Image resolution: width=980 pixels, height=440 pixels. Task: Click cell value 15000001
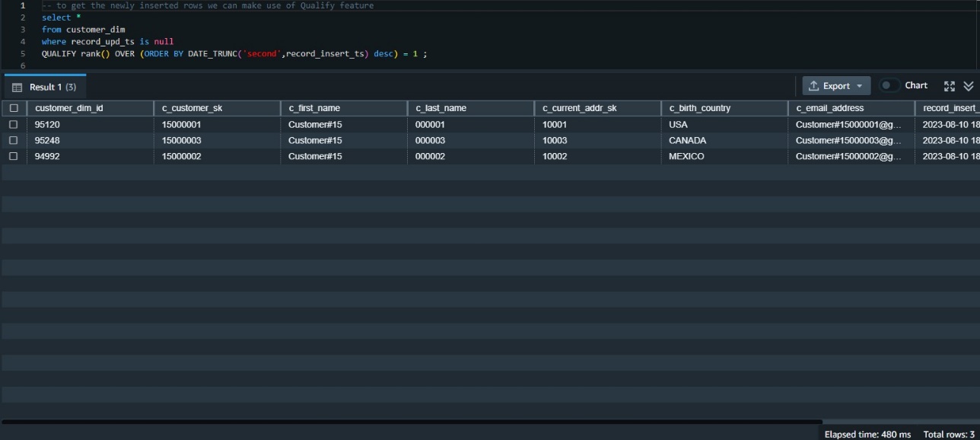[217, 124]
